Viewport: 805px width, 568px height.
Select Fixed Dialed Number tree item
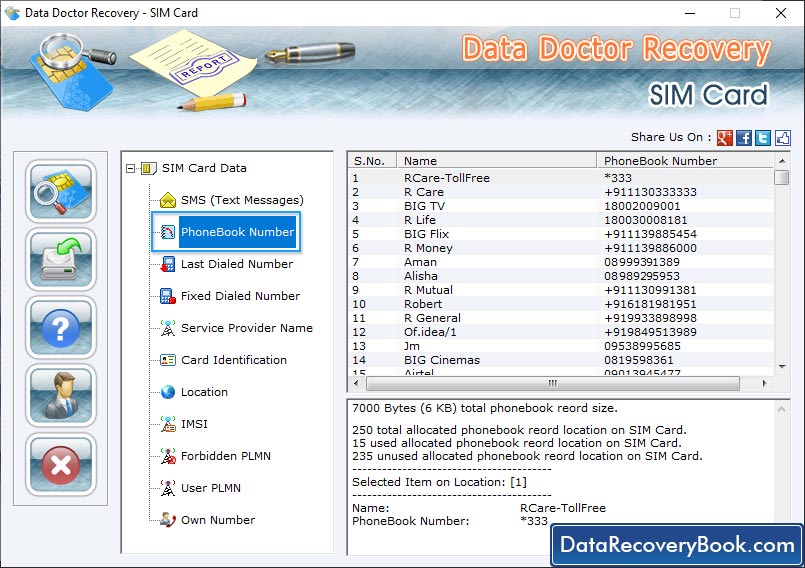point(240,296)
